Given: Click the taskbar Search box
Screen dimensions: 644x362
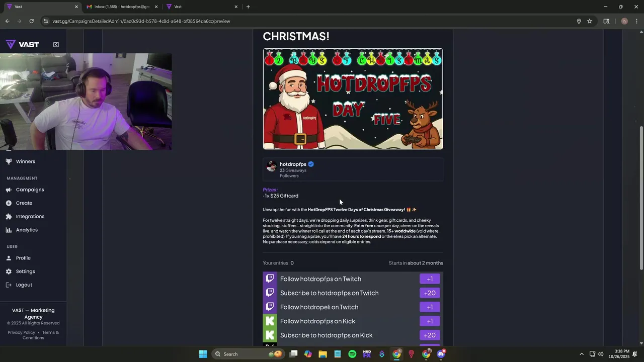Looking at the screenshot, I should coord(248,354).
